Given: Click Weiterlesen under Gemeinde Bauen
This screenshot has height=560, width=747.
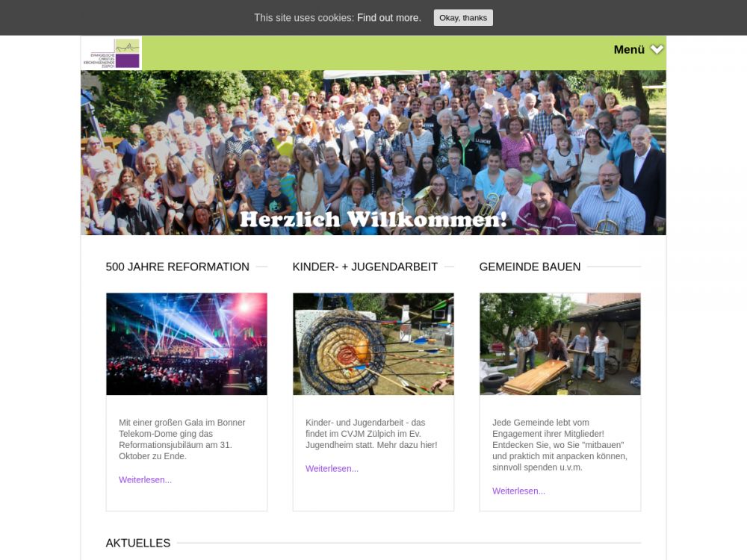Looking at the screenshot, I should point(519,491).
